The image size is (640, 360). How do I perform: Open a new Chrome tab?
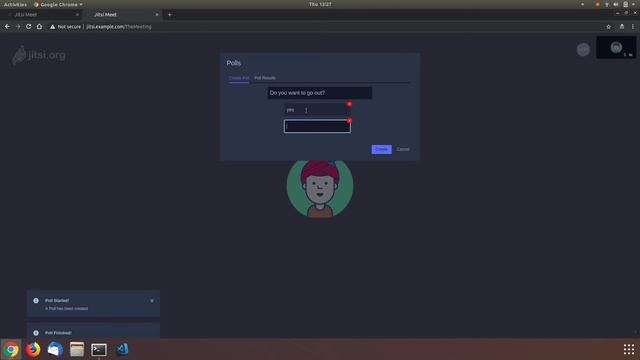pyautogui.click(x=169, y=15)
